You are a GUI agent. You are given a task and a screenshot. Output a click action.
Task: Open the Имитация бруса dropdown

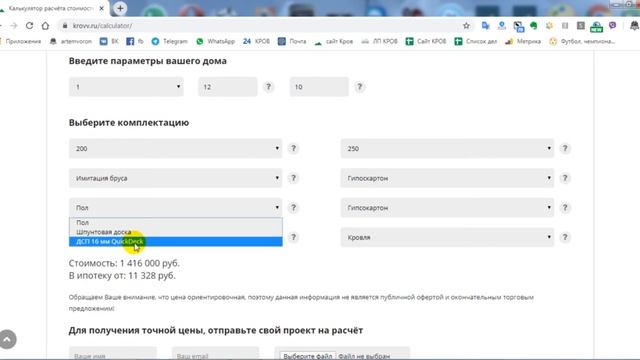tap(176, 178)
